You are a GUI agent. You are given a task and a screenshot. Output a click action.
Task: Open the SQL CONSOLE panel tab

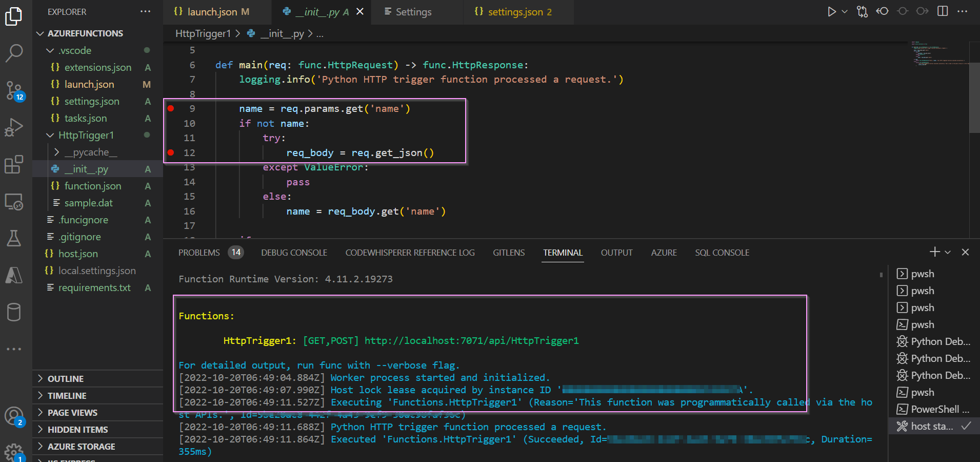coord(722,253)
